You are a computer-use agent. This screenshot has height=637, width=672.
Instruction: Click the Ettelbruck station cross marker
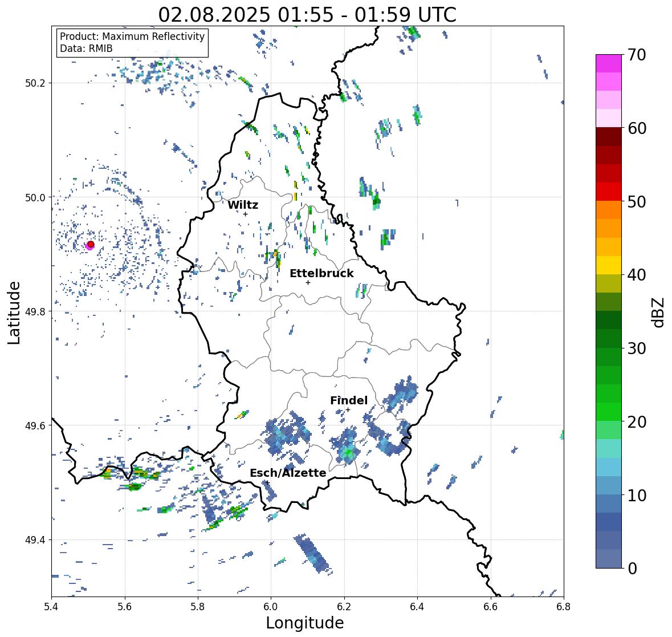[x=308, y=282]
